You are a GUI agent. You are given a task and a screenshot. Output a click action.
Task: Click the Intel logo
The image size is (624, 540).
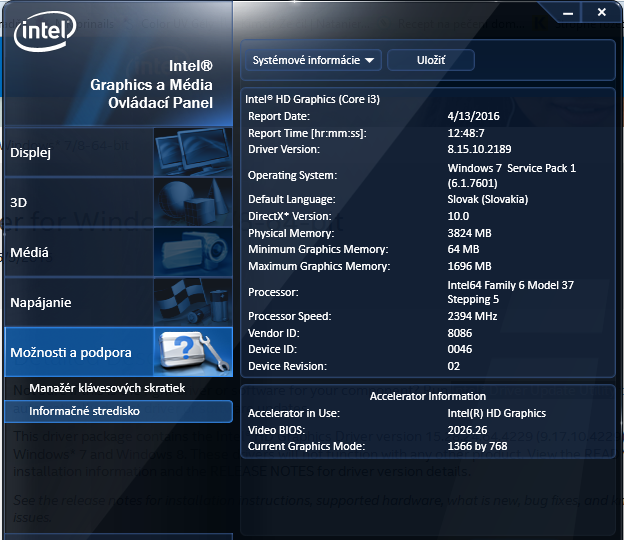pos(45,31)
